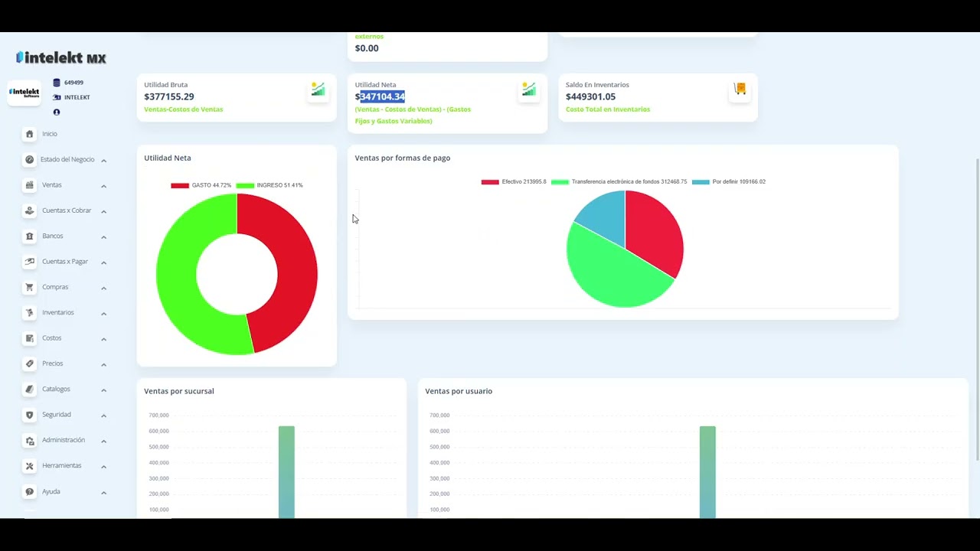Open the Administración menu item
Screen dimensions: 980x551
[65, 440]
